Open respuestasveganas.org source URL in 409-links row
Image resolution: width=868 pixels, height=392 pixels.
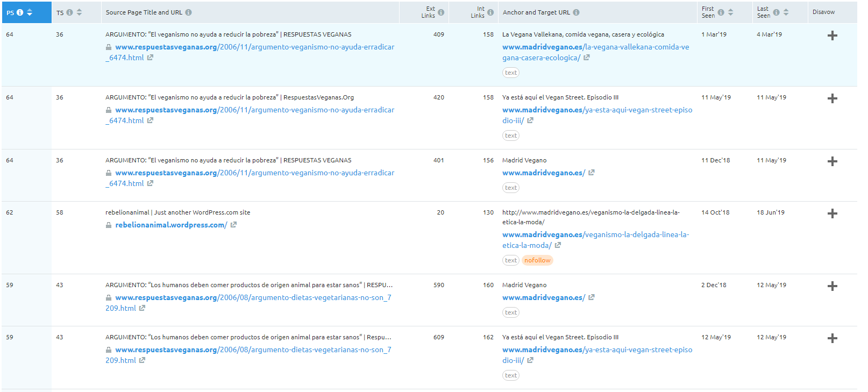click(x=250, y=52)
